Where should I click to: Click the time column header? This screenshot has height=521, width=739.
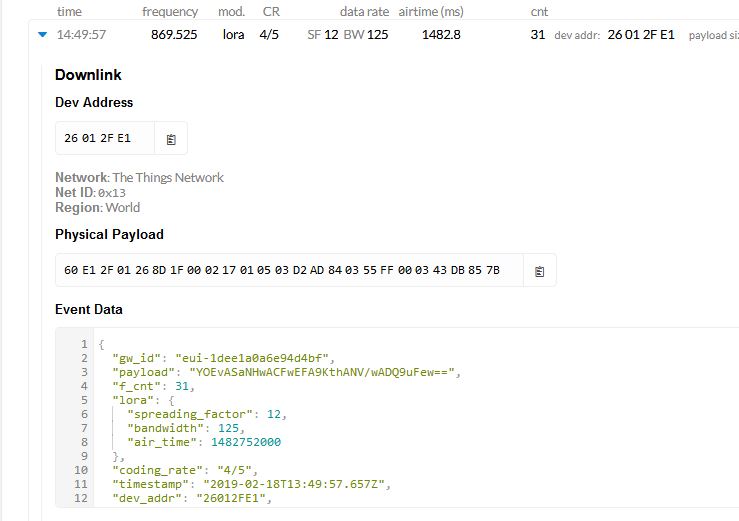[x=69, y=11]
